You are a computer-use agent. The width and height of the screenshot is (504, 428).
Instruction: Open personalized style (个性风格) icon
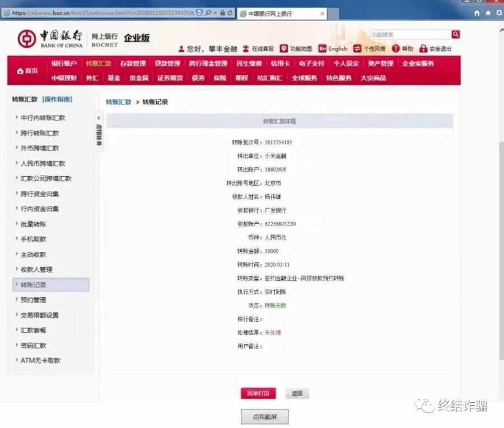357,49
